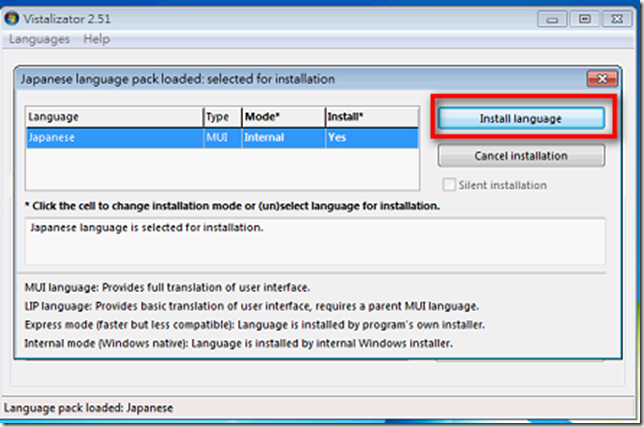Click the Mode* column header
The width and height of the screenshot is (644, 427).
(x=283, y=117)
